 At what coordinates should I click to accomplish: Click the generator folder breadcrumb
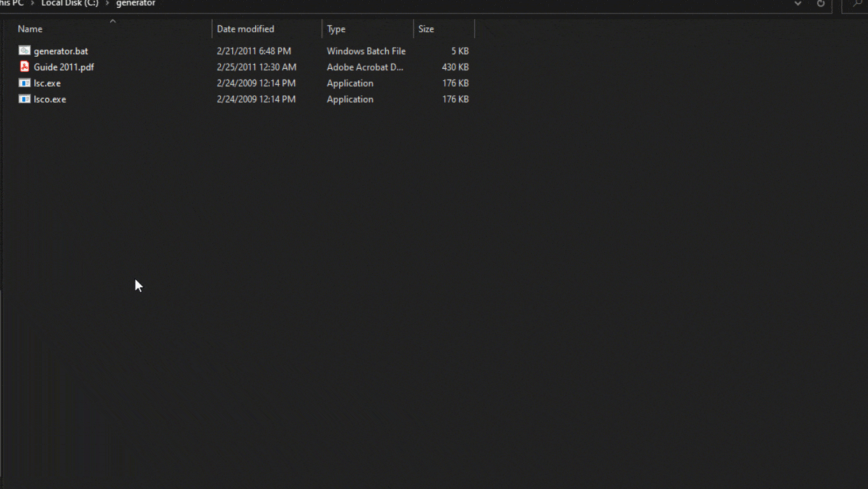(x=136, y=4)
